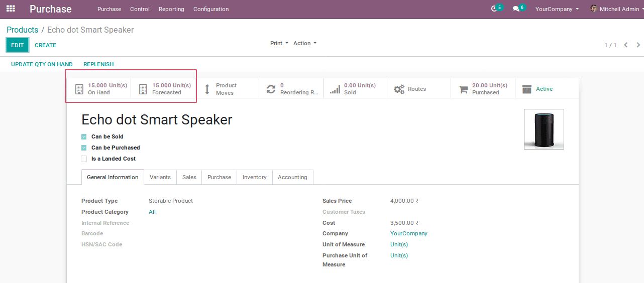The height and width of the screenshot is (283, 644).
Task: Click the Routes gears icon
Action: (399, 89)
